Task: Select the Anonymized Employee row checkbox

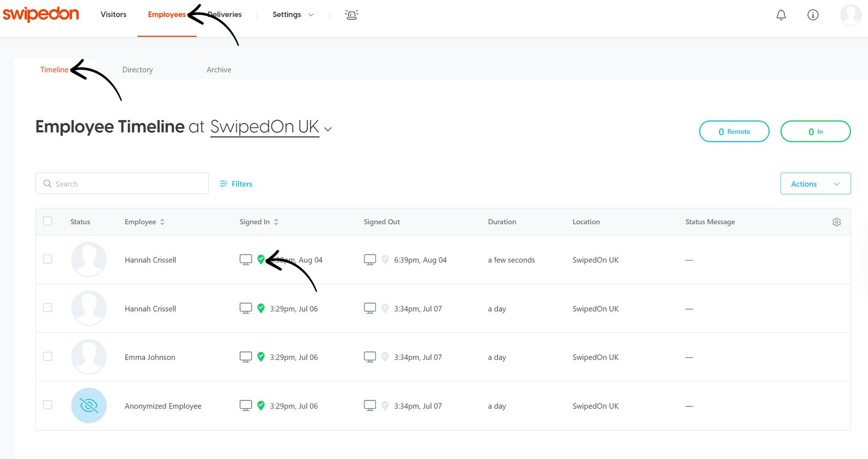Action: click(48, 405)
